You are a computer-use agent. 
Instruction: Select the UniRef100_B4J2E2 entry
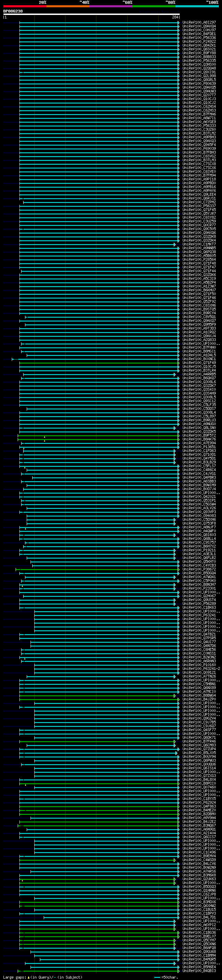point(199,822)
